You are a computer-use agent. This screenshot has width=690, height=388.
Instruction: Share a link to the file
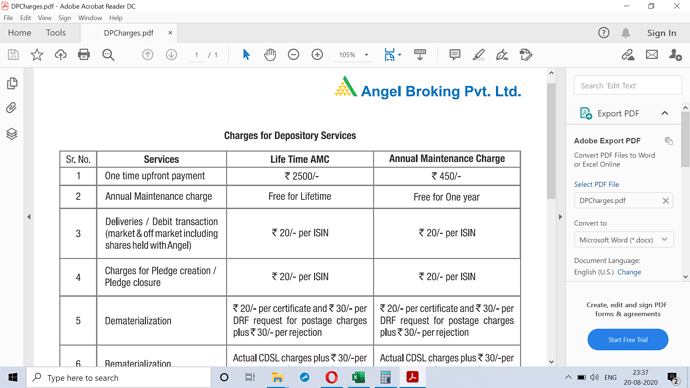point(628,55)
